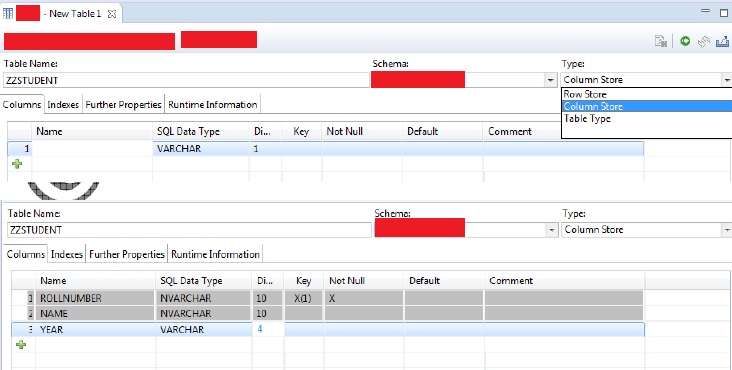Screen dimensions: 732x370
Task: Click the upper Not Null column header
Action: (x=362, y=132)
